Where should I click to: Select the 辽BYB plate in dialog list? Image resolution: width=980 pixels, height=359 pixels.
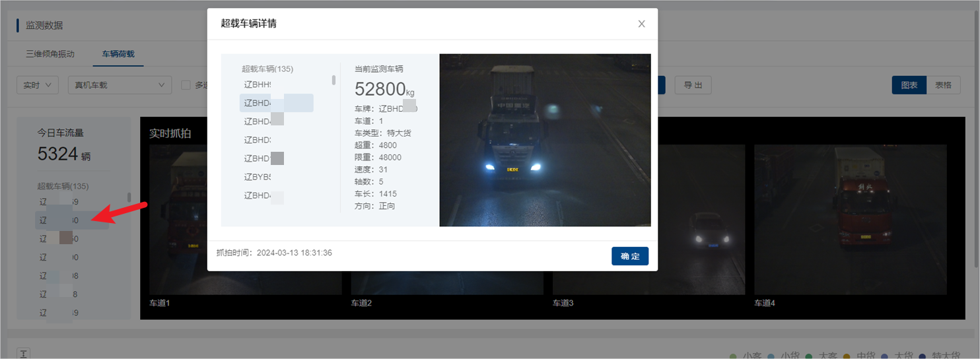[258, 177]
